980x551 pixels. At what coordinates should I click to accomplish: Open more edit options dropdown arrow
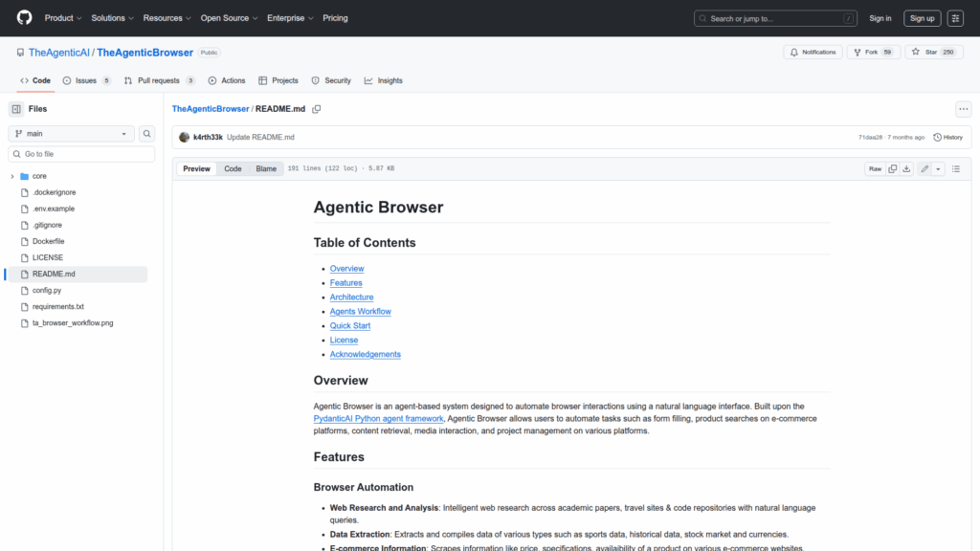point(938,168)
